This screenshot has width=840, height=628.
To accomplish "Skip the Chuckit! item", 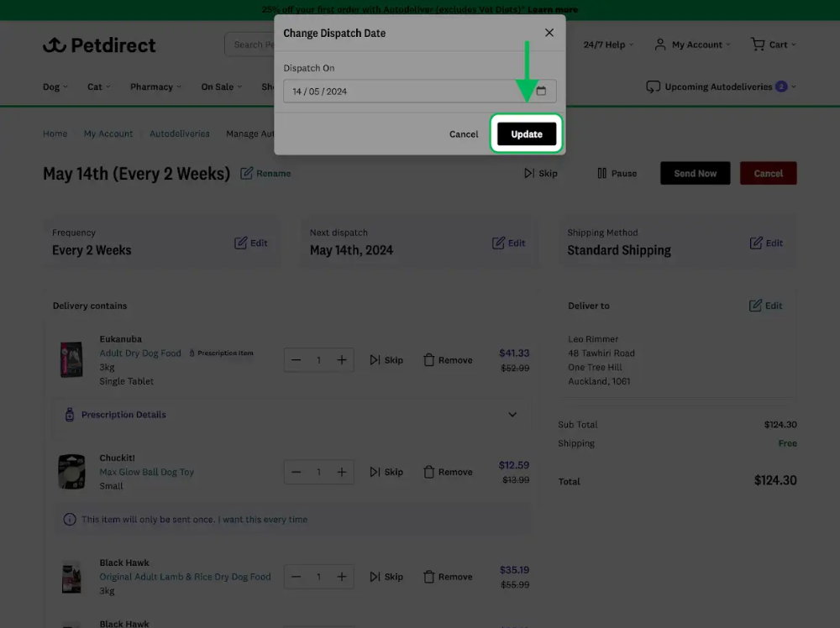I will click(x=386, y=472).
